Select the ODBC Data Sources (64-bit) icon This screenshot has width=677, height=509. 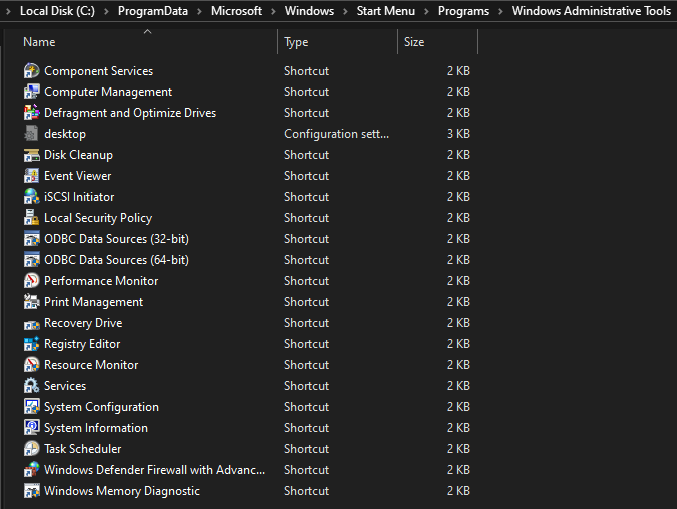pyautogui.click(x=32, y=260)
